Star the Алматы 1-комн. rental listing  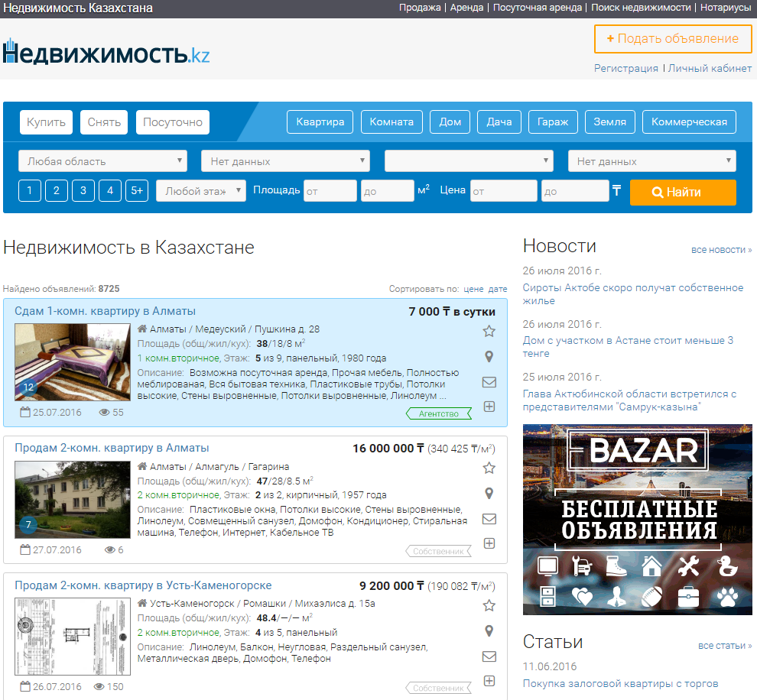click(489, 331)
